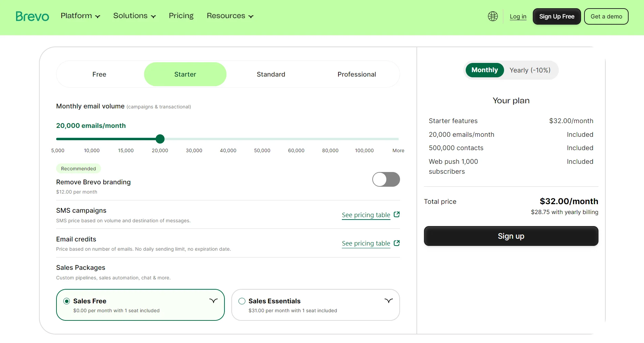Open the Pricing page
This screenshot has height=343, width=644.
coord(181,16)
